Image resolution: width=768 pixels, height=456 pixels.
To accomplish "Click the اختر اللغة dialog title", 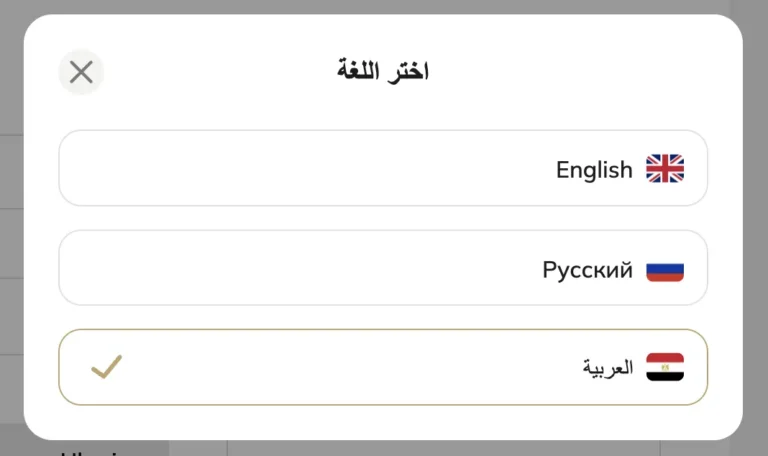I will click(383, 72).
